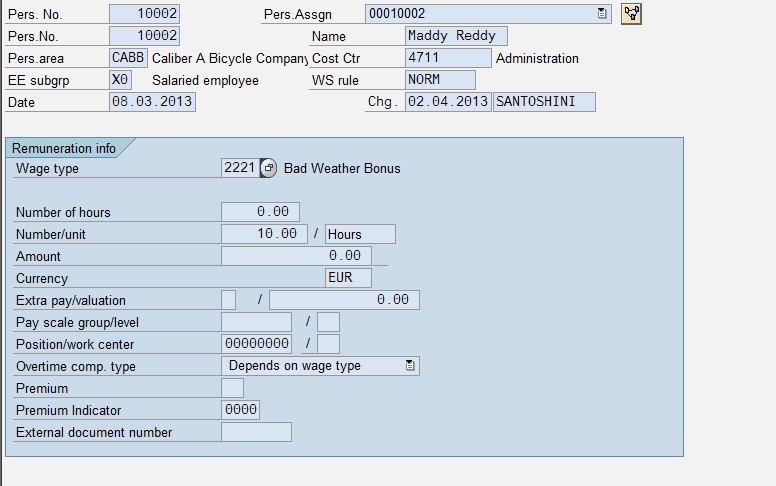This screenshot has width=776, height=486.
Task: Click the Name field Maddy Reddy
Action: click(456, 36)
